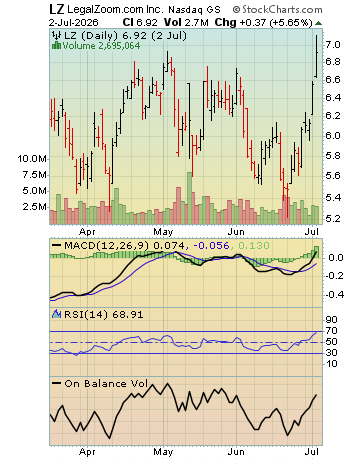This screenshot has width=360, height=460.
Task: Click the RSI indicator icon
Action: coord(56,314)
